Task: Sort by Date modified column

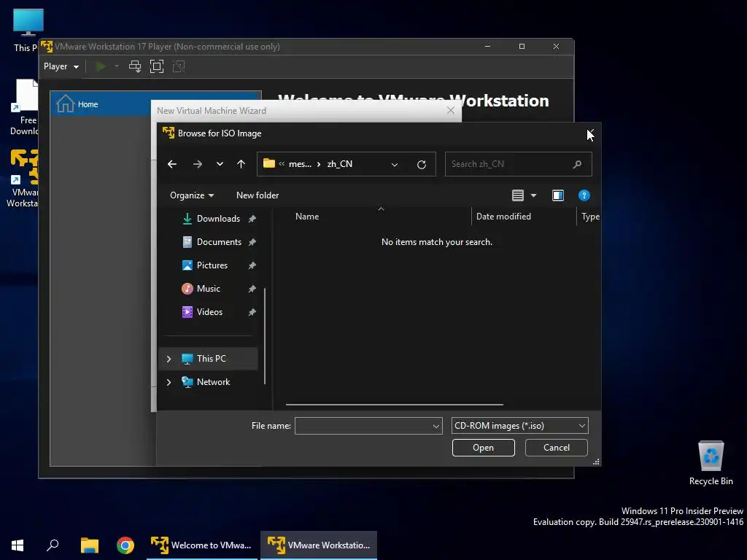Action: tap(503, 217)
